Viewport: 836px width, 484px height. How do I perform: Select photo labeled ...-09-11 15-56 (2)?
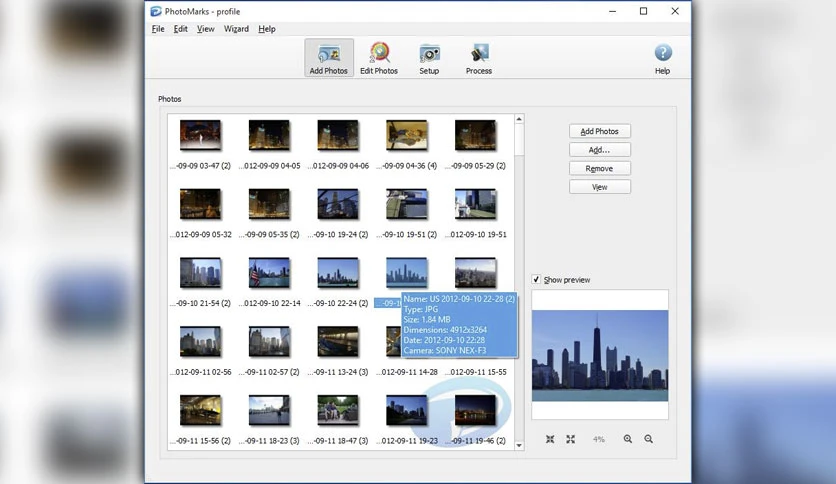tap(200, 410)
